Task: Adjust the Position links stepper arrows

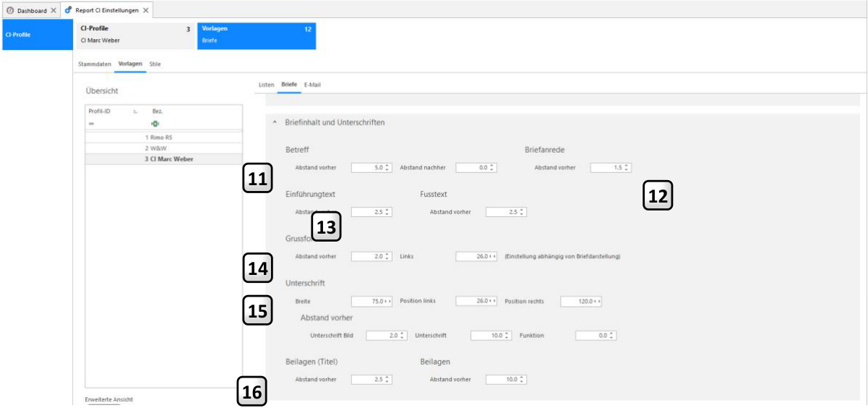Action: (x=494, y=301)
